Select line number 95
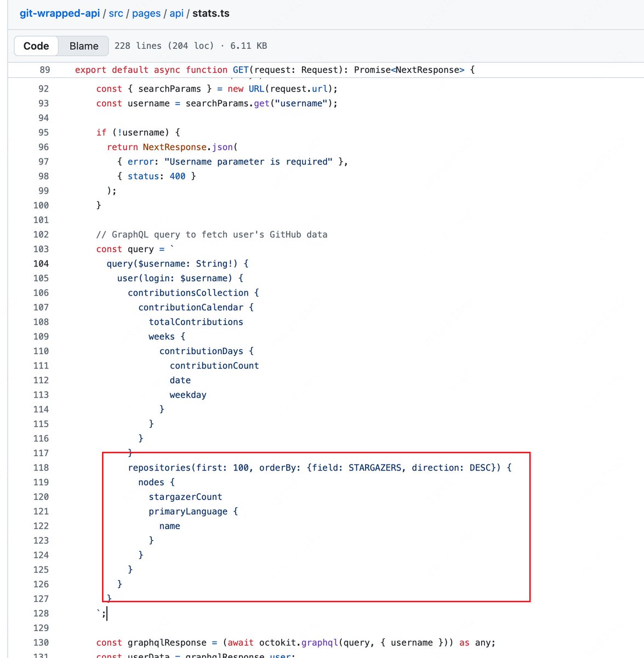Screen dimensions: 644x658 (x=43, y=132)
